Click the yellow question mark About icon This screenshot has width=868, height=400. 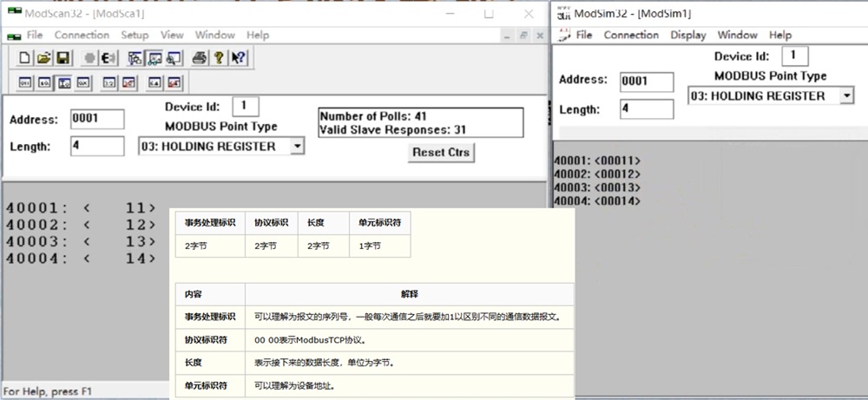[219, 58]
